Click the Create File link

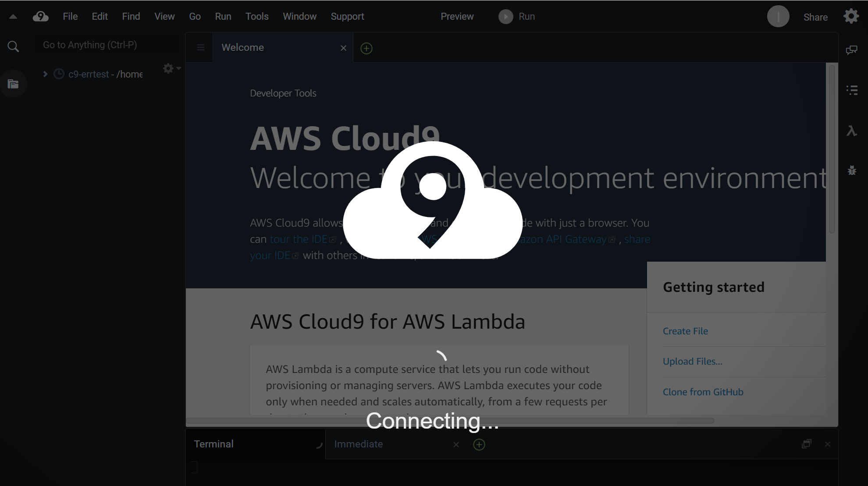click(685, 331)
